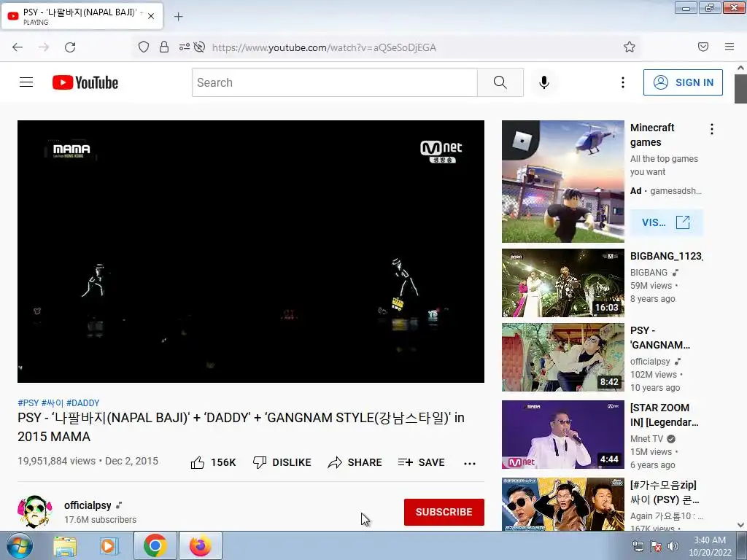Screen dimensions: 747x560
Task: Open the GANGNAM STYLE 8:42 video thumbnail
Action: click(562, 357)
